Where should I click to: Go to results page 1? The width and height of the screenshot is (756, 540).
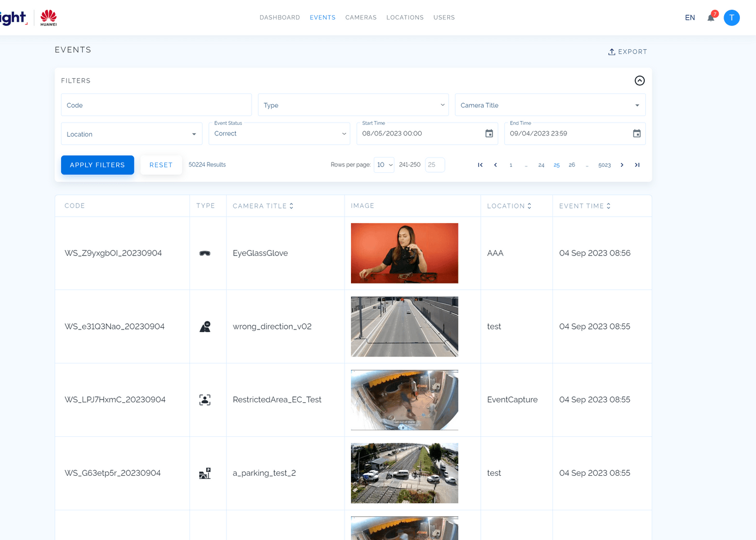(511, 165)
